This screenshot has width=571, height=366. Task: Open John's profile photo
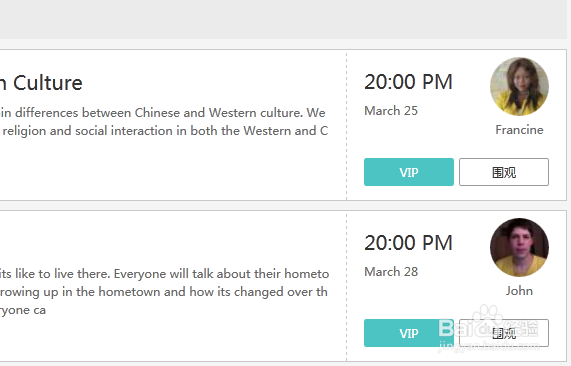tap(519, 248)
